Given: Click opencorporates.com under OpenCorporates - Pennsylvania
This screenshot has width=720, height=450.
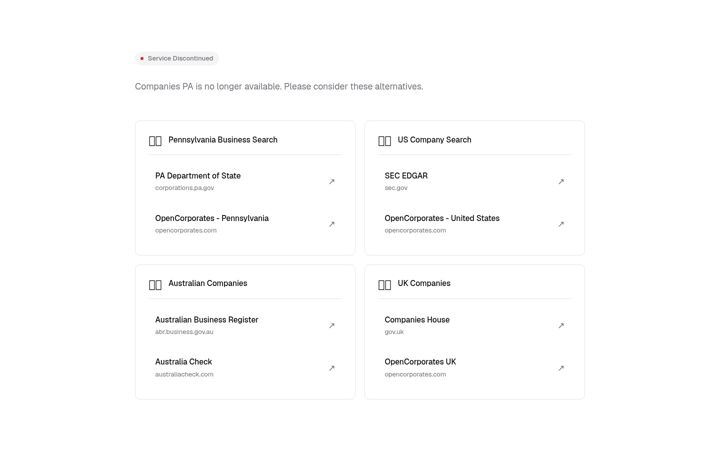Looking at the screenshot, I should pyautogui.click(x=186, y=231).
